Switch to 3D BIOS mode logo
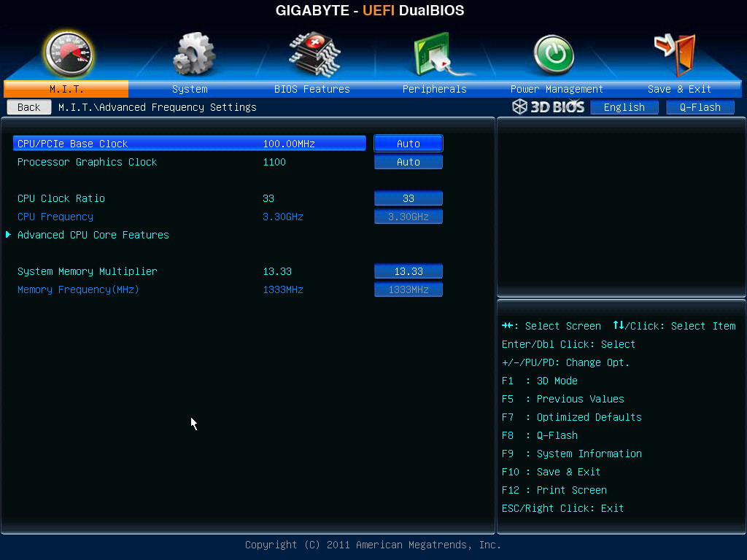Image resolution: width=747 pixels, height=560 pixels. coord(548,106)
